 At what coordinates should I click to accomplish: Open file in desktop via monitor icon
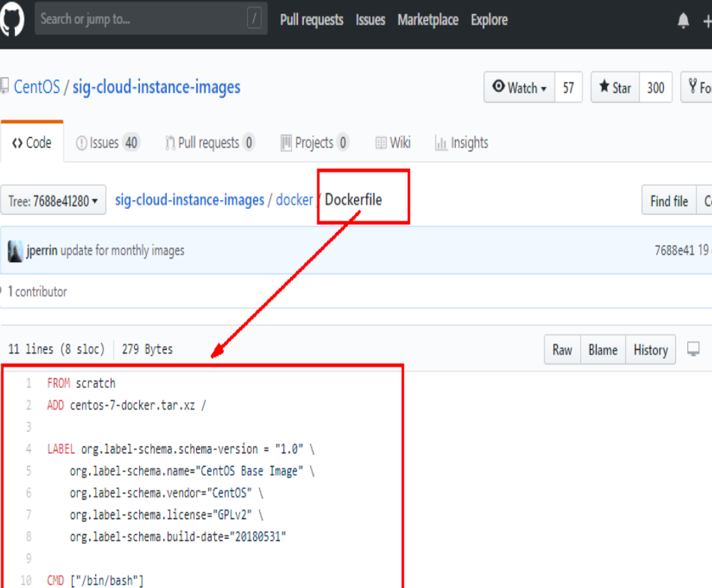point(693,349)
